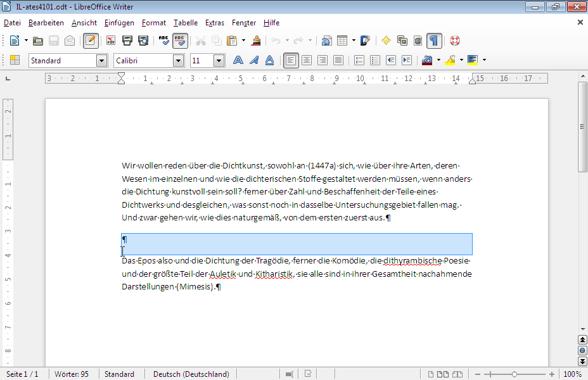Screen dimensions: 588x380
Task: Click the tab stop type selector on ruler
Action: [8, 79]
